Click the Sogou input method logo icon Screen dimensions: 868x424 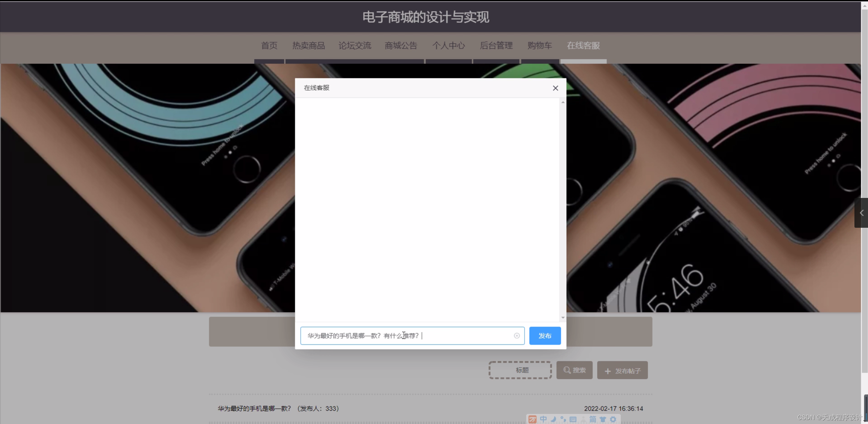point(533,419)
